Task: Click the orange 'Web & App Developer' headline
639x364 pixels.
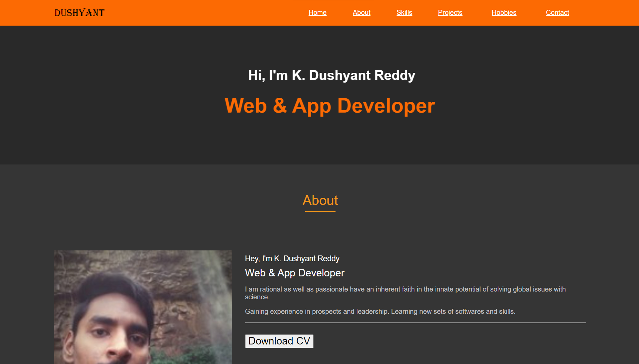Action: point(330,106)
